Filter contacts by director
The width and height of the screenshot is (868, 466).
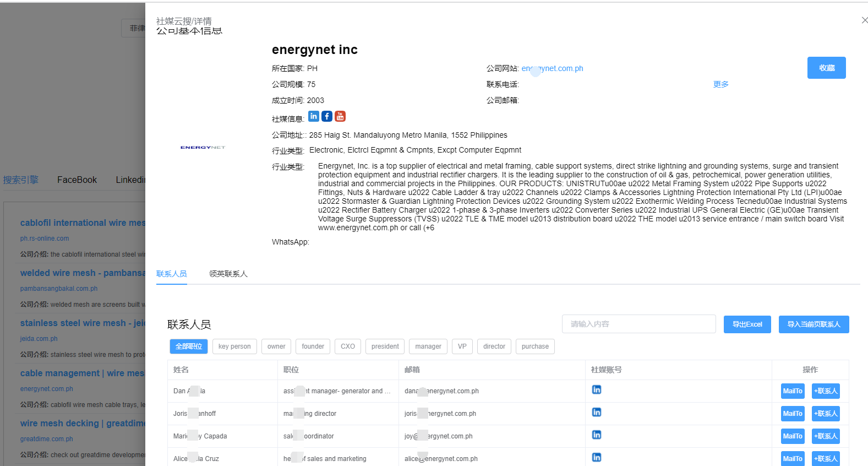pos(494,346)
